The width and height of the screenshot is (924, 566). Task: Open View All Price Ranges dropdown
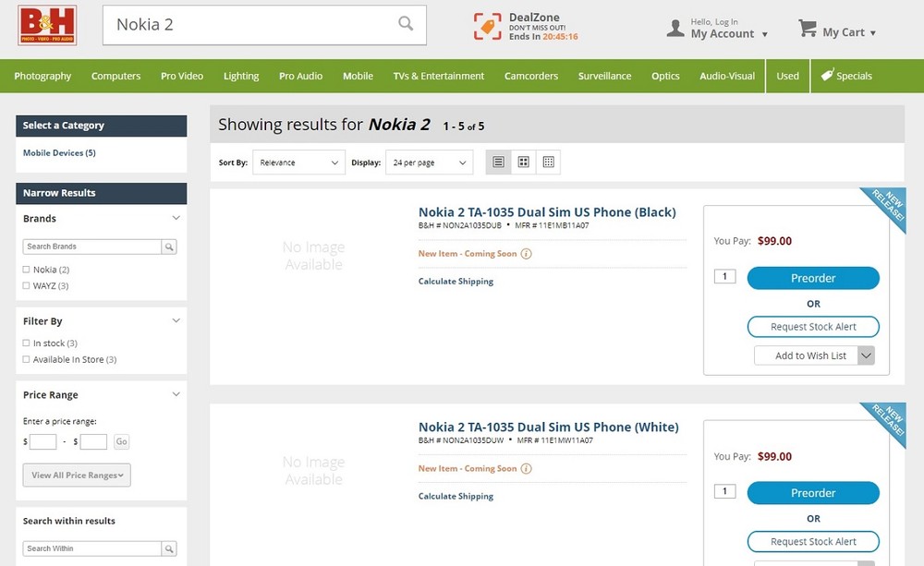tap(77, 476)
